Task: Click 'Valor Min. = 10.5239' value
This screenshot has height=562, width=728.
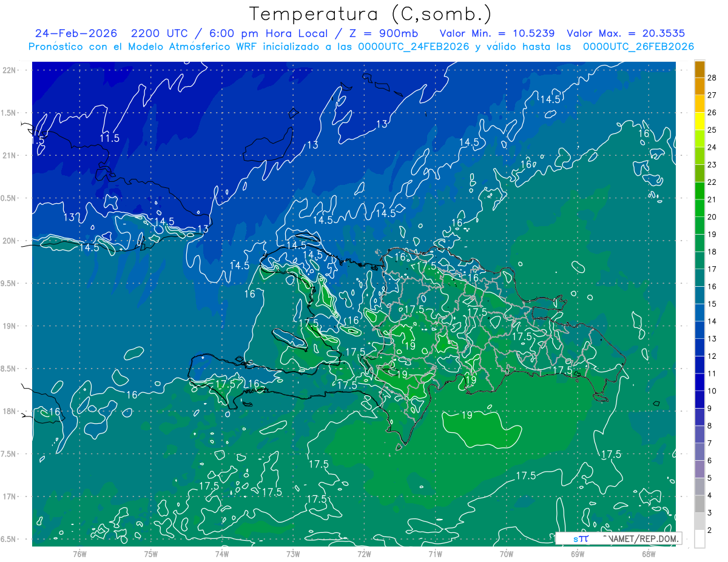Action: tap(497, 33)
